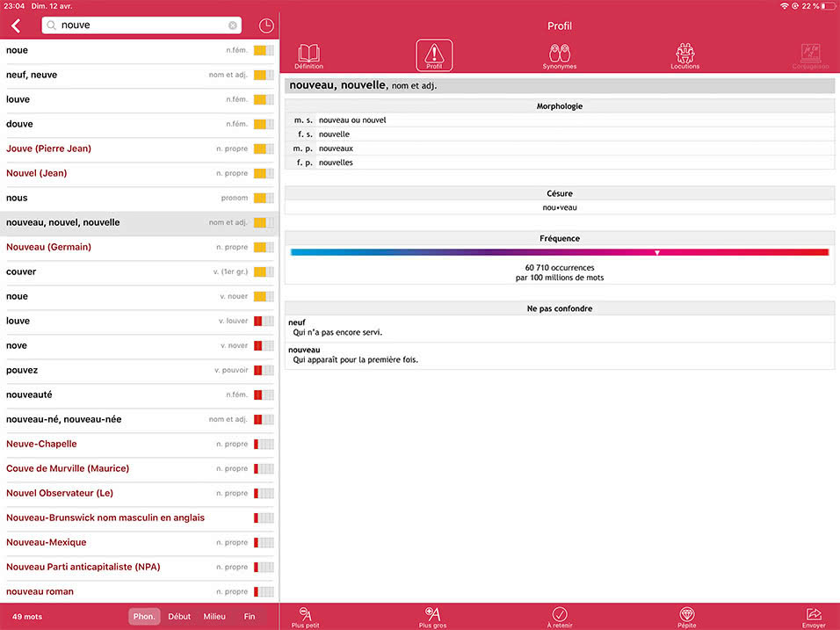840x630 pixels.
Task: Open the Synonymes icon
Action: click(x=560, y=56)
